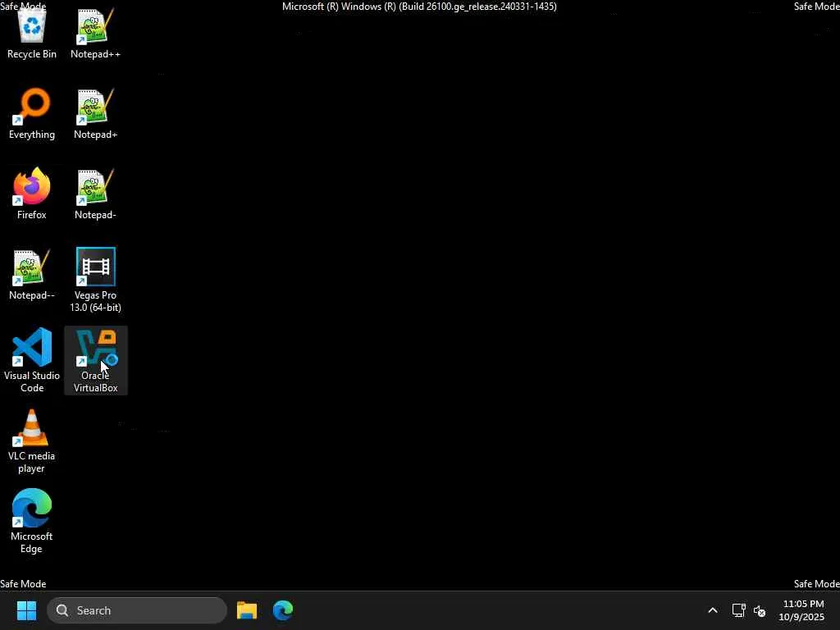This screenshot has width=840, height=630.
Task: Select the VLC media player shortcut
Action: [32, 441]
